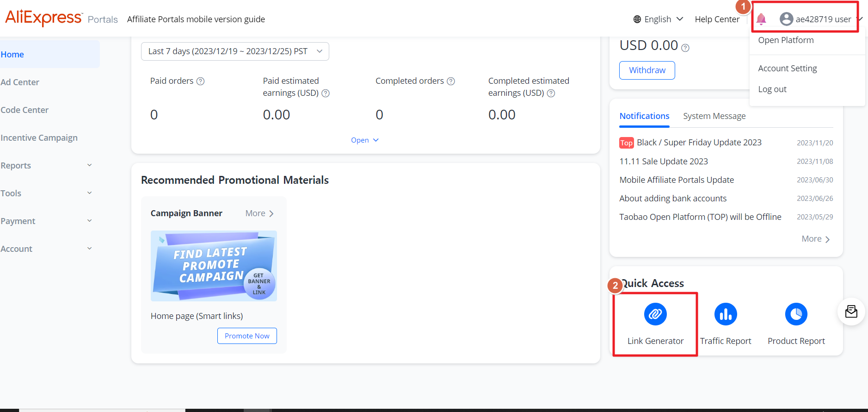Image resolution: width=868 pixels, height=412 pixels.
Task: Click the user avatar icon
Action: point(786,19)
